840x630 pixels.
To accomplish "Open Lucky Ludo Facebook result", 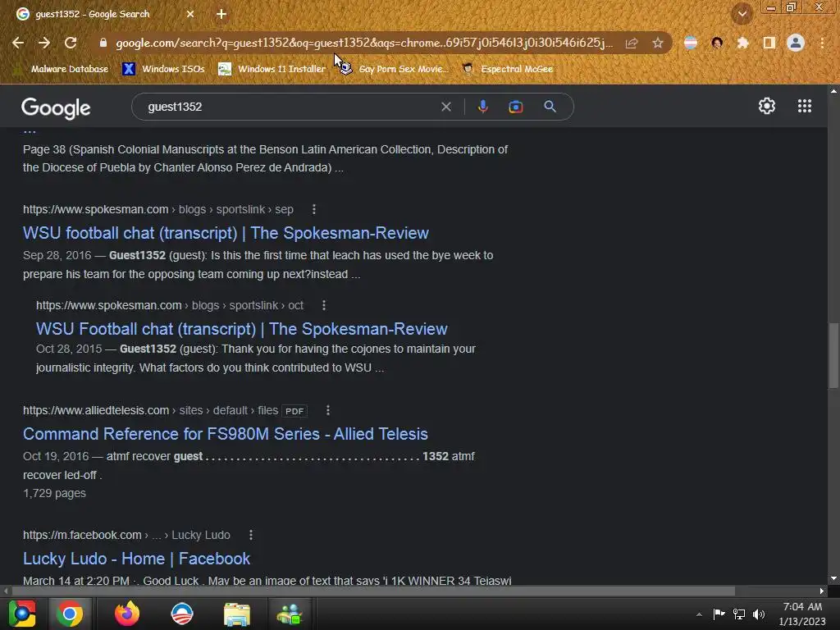I will coord(136,559).
